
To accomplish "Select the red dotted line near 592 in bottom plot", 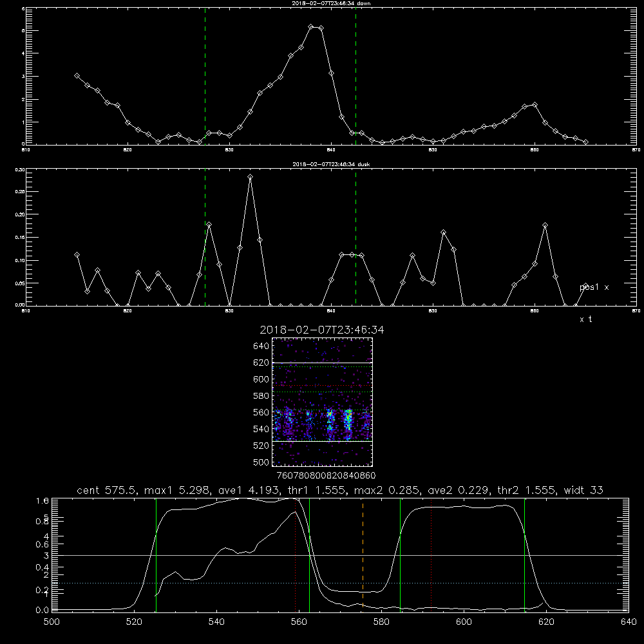I will point(431,554).
